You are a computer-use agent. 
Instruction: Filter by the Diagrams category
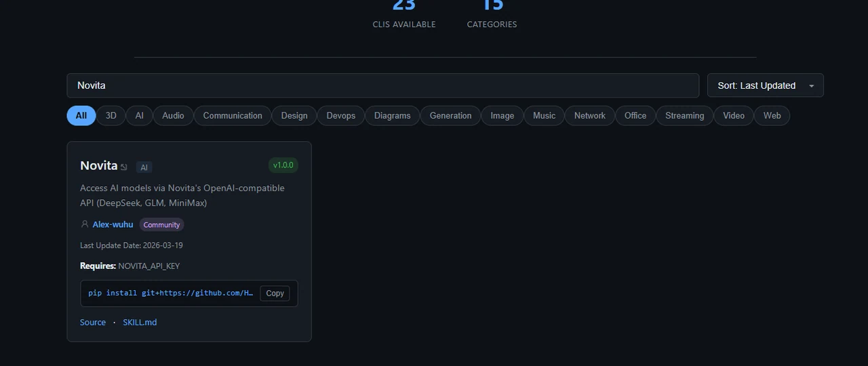(393, 116)
